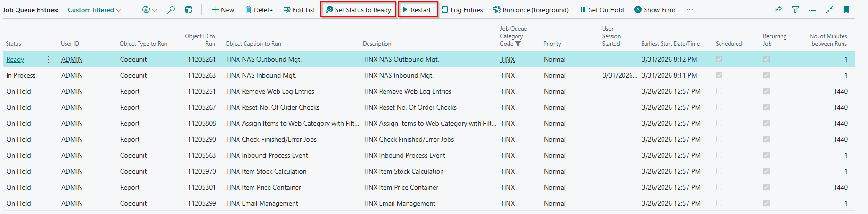Viewport: 868px width, 214px height.
Task: Select the 1440 minutes value for 11205251
Action: pos(840,91)
